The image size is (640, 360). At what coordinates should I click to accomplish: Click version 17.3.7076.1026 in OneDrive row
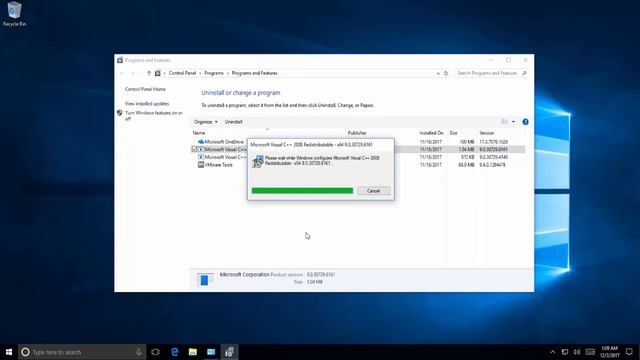(493, 142)
